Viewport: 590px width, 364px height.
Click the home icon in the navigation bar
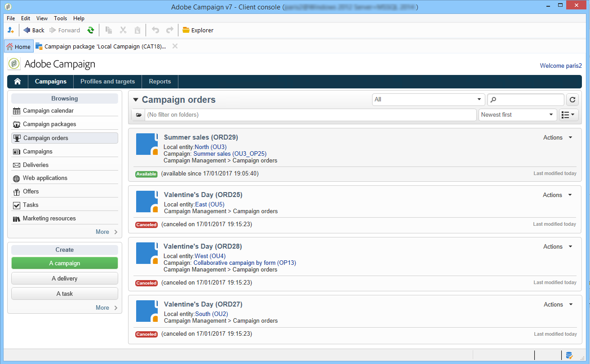[18, 82]
